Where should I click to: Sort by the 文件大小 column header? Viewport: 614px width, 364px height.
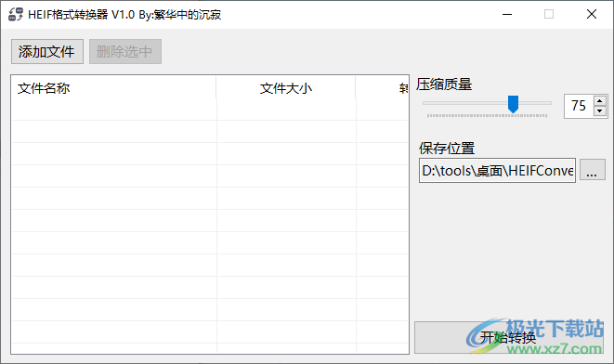click(x=286, y=88)
